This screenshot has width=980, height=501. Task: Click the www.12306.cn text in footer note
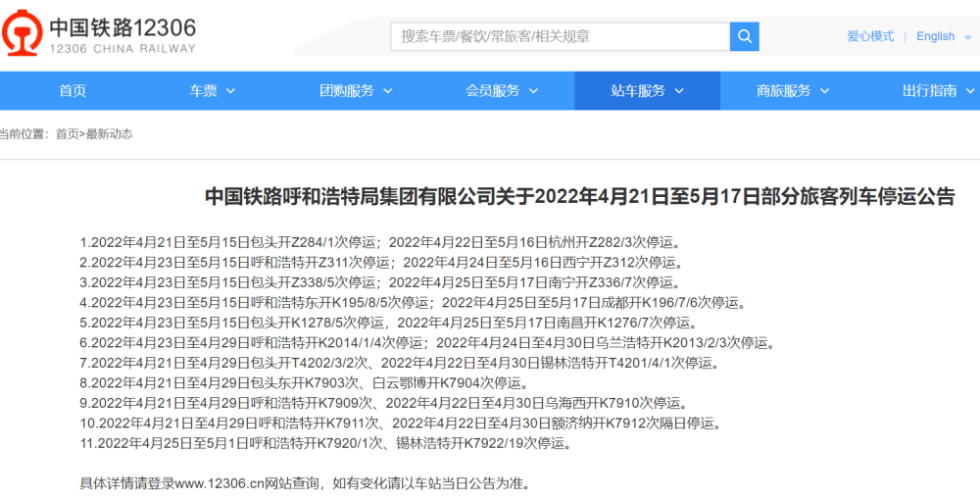(213, 483)
